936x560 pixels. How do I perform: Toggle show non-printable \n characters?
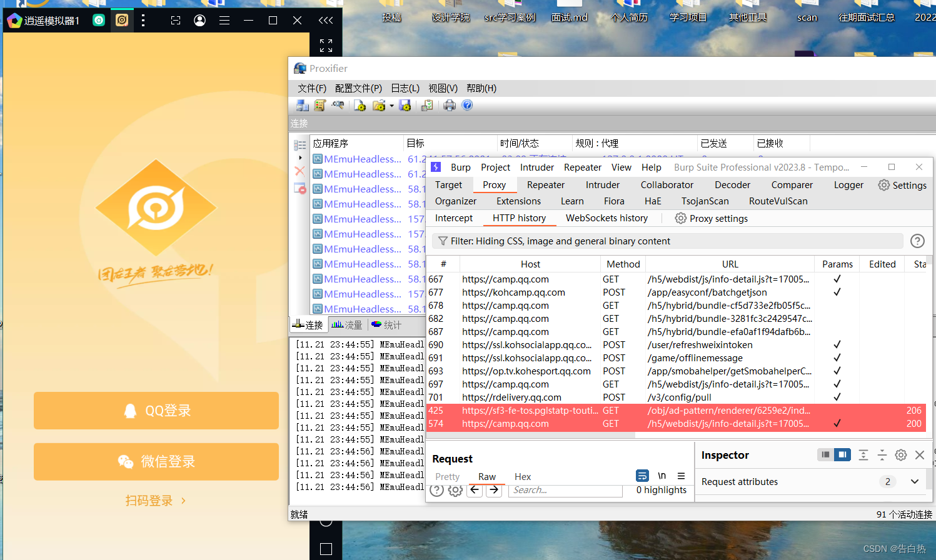pos(662,476)
